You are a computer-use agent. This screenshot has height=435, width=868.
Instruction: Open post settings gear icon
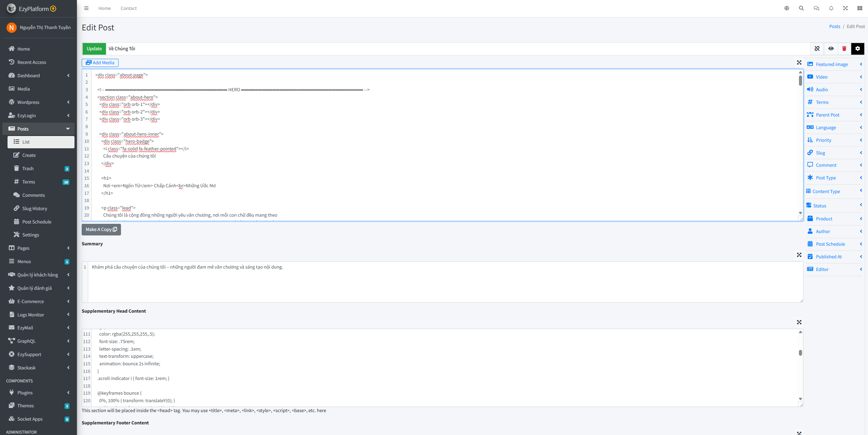pos(857,49)
